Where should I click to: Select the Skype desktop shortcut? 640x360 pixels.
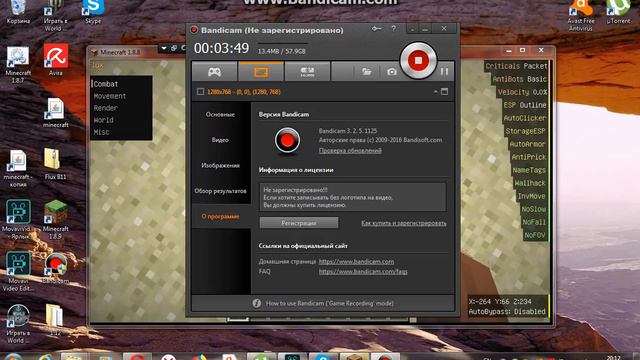(x=93, y=11)
